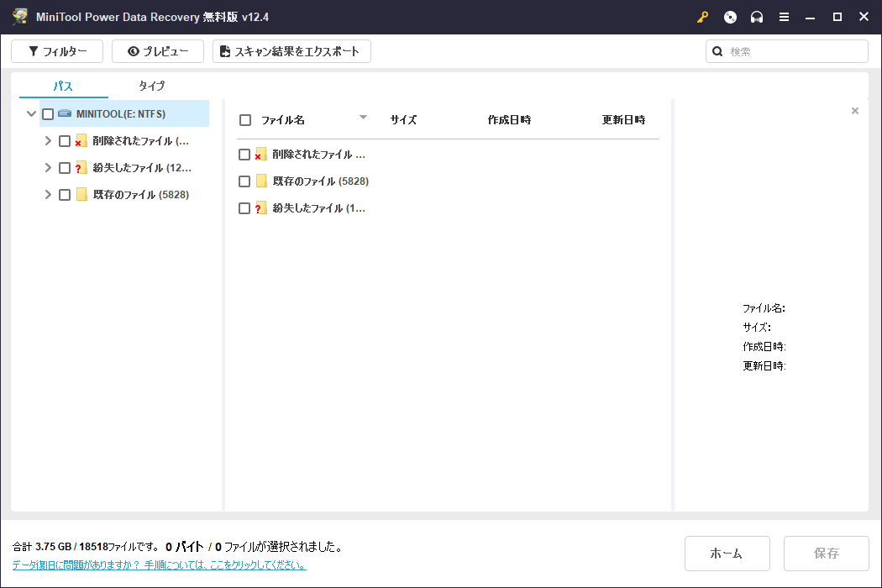Expand 削除されたファイル tree node

coord(48,140)
